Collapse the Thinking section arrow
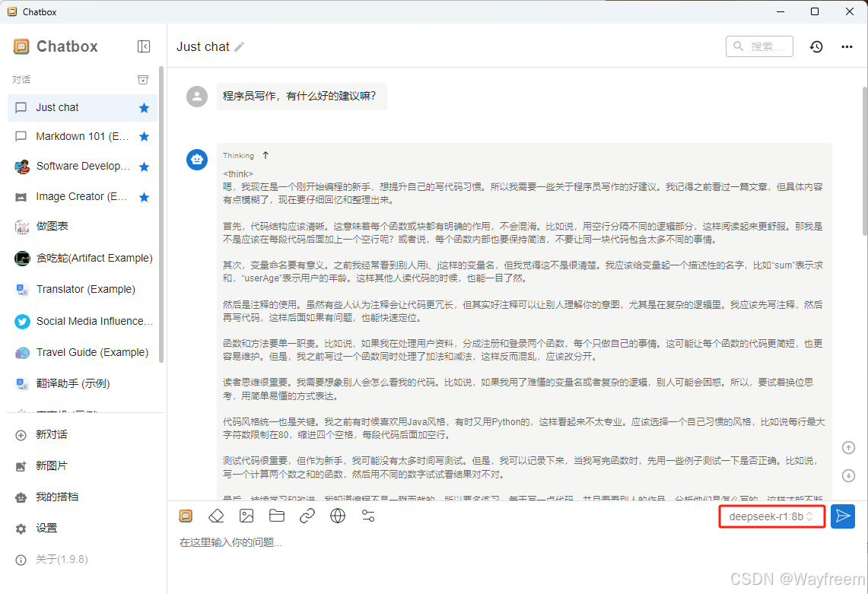Viewport: 868px width, 594px height. click(265, 156)
